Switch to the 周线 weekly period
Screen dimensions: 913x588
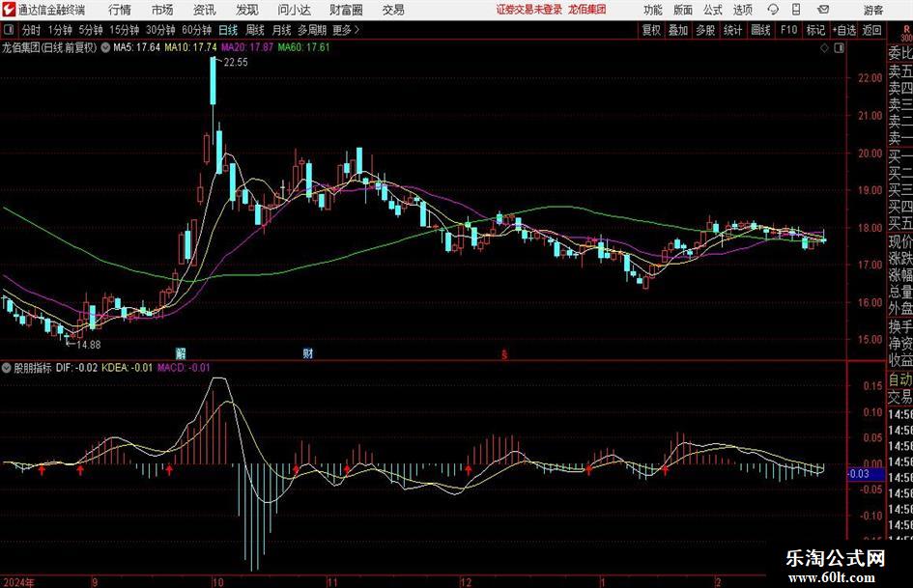pos(255,30)
